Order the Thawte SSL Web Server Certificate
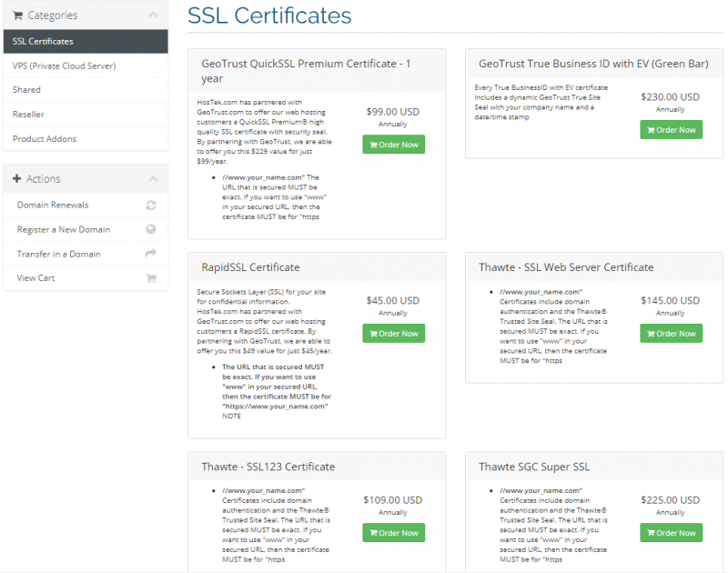 671,334
